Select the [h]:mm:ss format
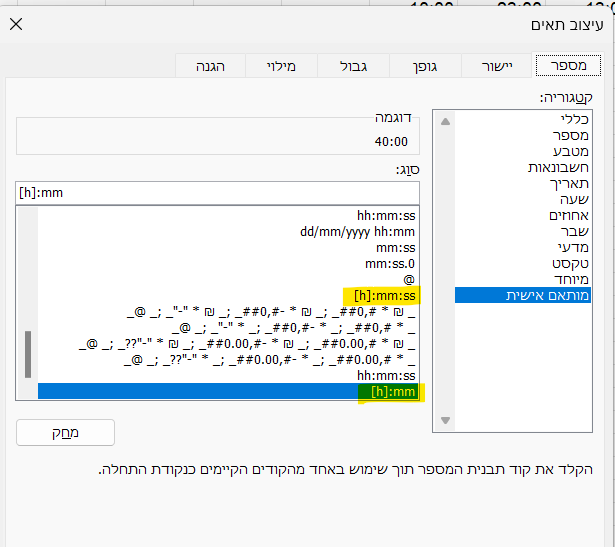Image resolution: width=615 pixels, height=547 pixels. point(228,296)
